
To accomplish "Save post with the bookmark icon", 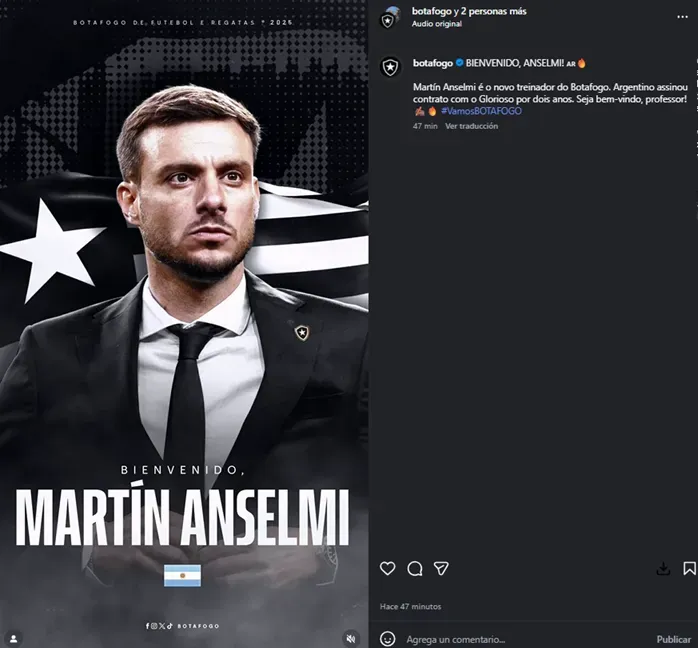I will point(689,568).
